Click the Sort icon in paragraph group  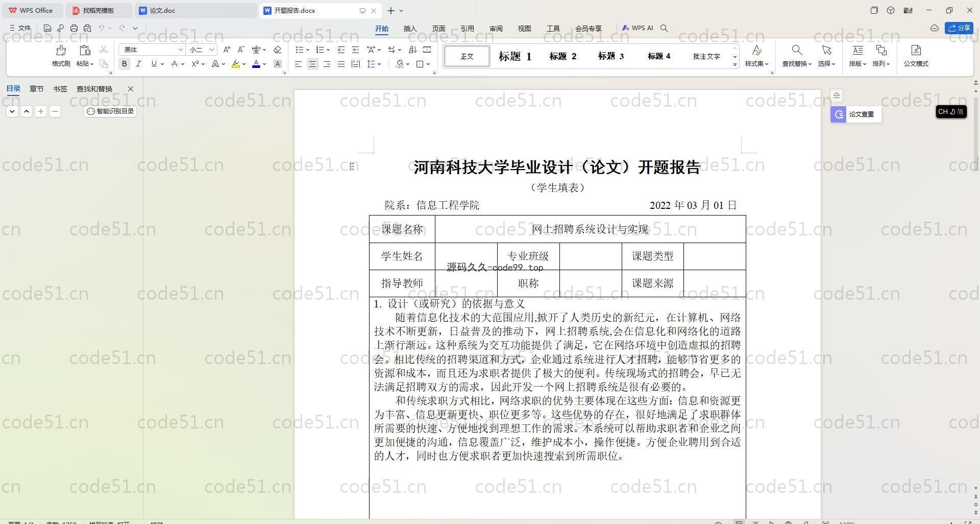(412, 50)
